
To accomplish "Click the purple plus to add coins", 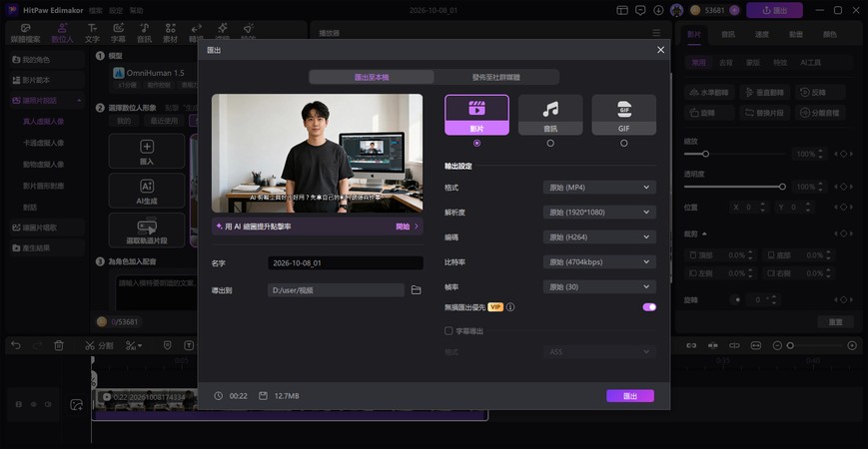I will [x=734, y=10].
